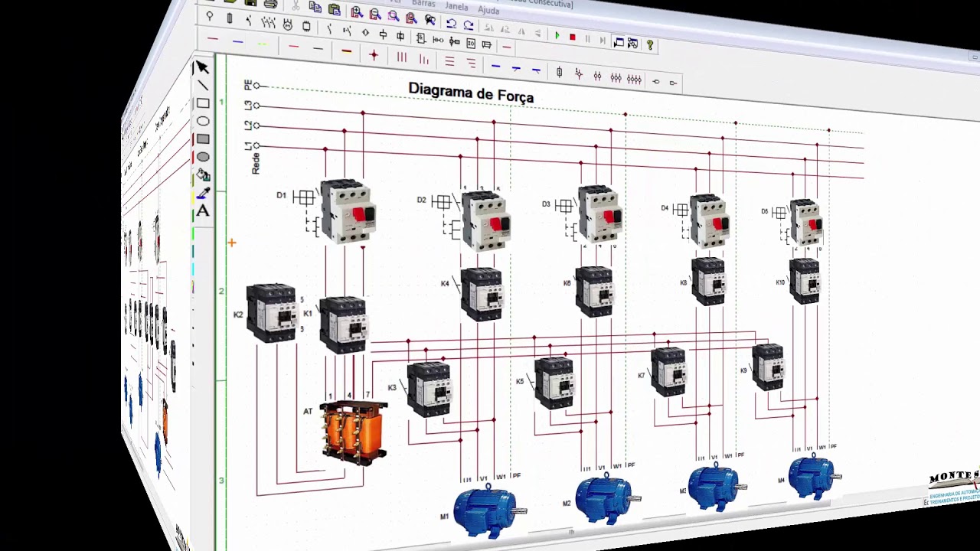Click the PE terminal label
Screen dimensions: 980x551
click(247, 84)
